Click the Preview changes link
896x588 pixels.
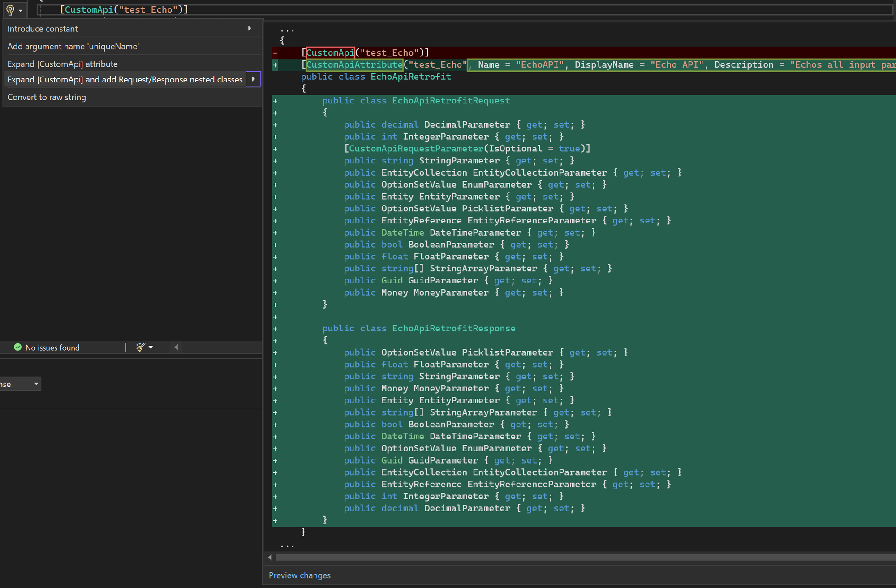click(300, 575)
